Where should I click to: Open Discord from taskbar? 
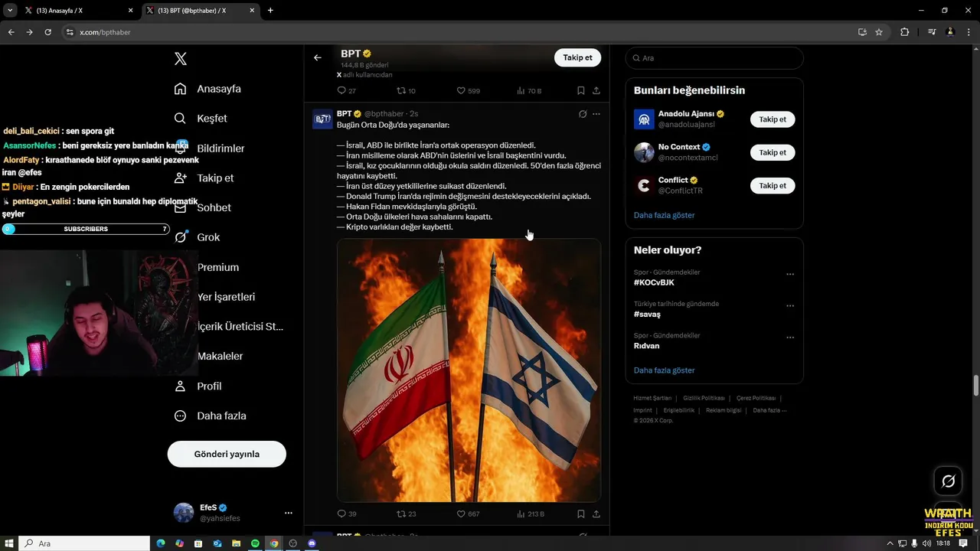pyautogui.click(x=312, y=543)
